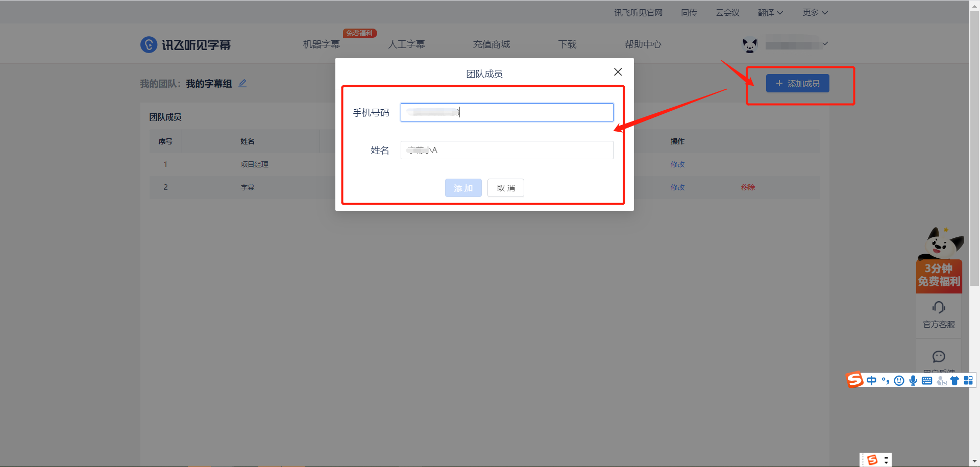Click the 3分钟免费福利 promo banner

(x=939, y=275)
